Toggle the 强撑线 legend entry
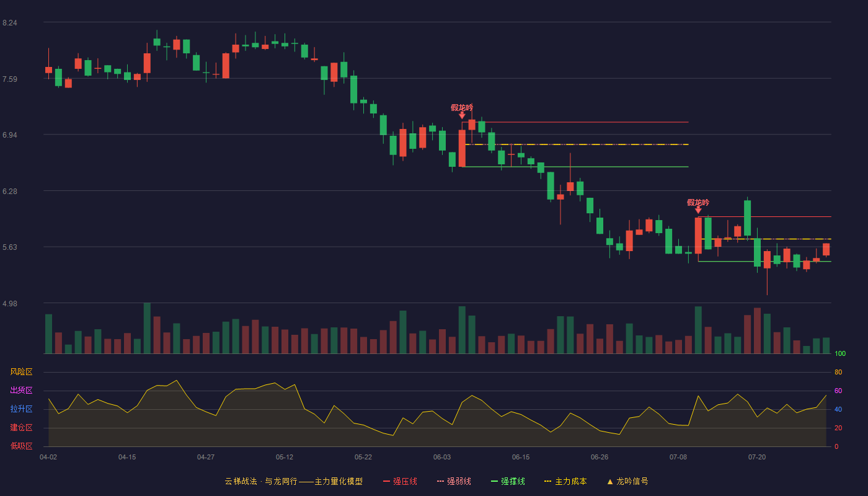The height and width of the screenshot is (496, 868). [x=508, y=481]
